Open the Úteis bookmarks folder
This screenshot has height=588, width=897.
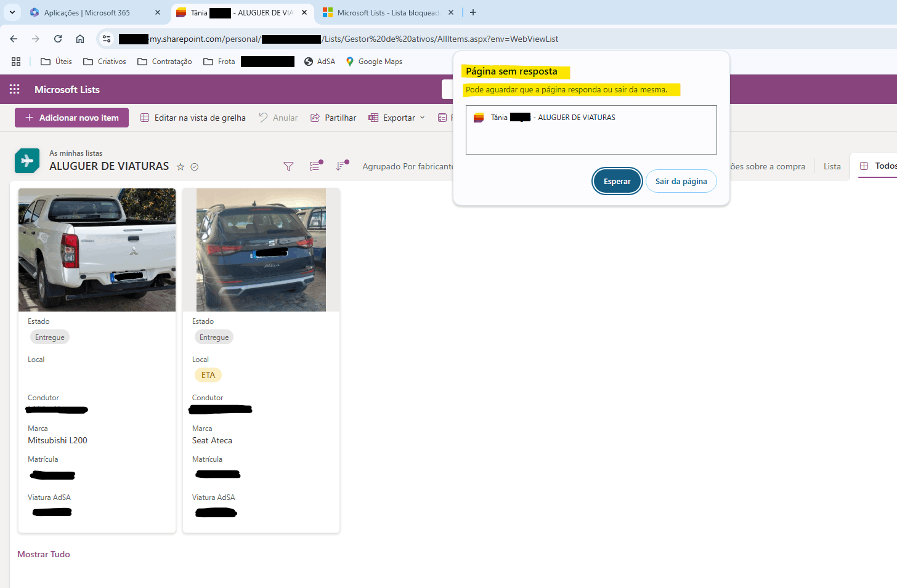point(56,62)
